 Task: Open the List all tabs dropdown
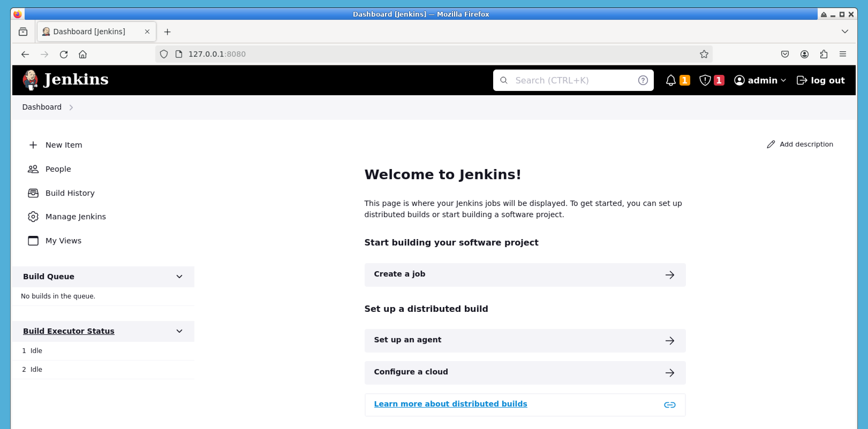click(x=845, y=31)
